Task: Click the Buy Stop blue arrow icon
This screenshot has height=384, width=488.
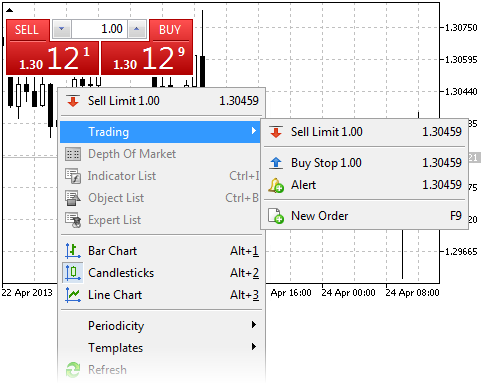Action: coord(276,163)
